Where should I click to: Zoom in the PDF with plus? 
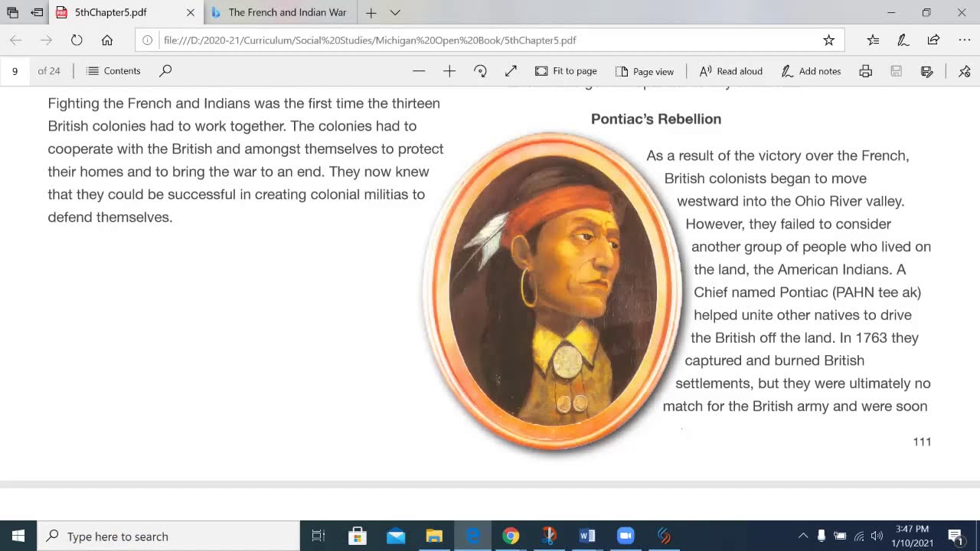coord(449,70)
